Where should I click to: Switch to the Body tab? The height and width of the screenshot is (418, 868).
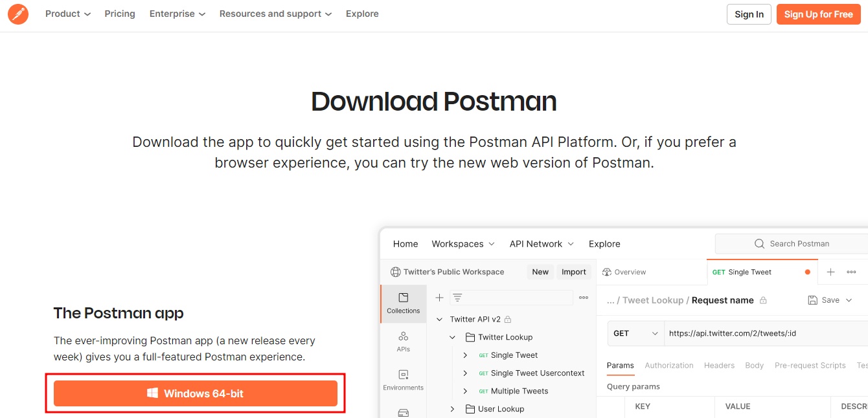pos(755,366)
